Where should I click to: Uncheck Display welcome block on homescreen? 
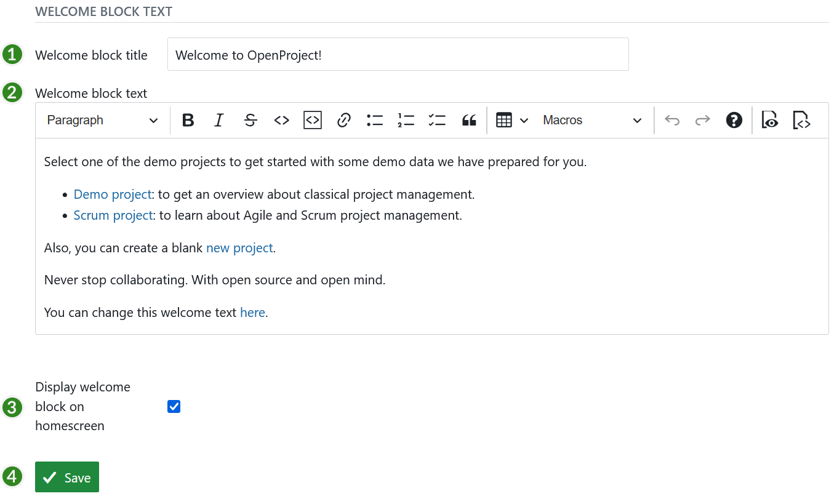pyautogui.click(x=174, y=406)
